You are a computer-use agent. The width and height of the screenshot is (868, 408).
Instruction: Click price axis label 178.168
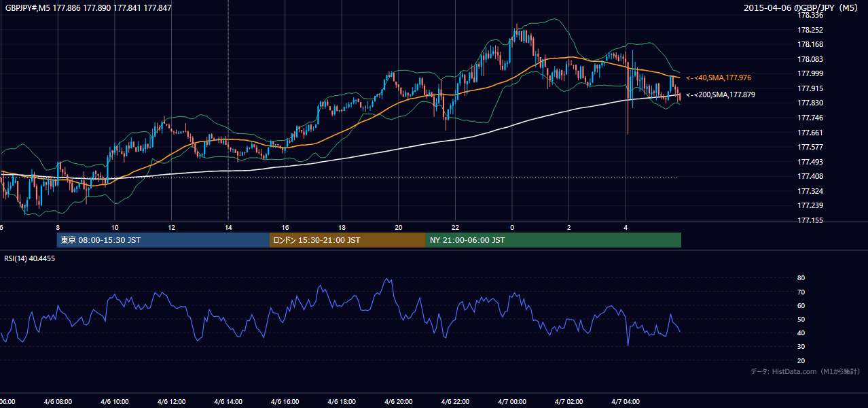pyautogui.click(x=810, y=45)
